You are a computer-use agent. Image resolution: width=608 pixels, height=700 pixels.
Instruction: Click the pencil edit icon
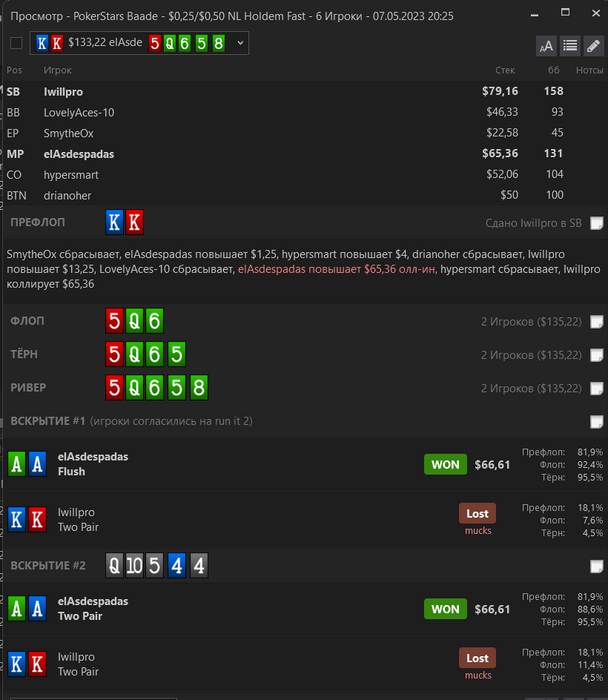click(593, 46)
